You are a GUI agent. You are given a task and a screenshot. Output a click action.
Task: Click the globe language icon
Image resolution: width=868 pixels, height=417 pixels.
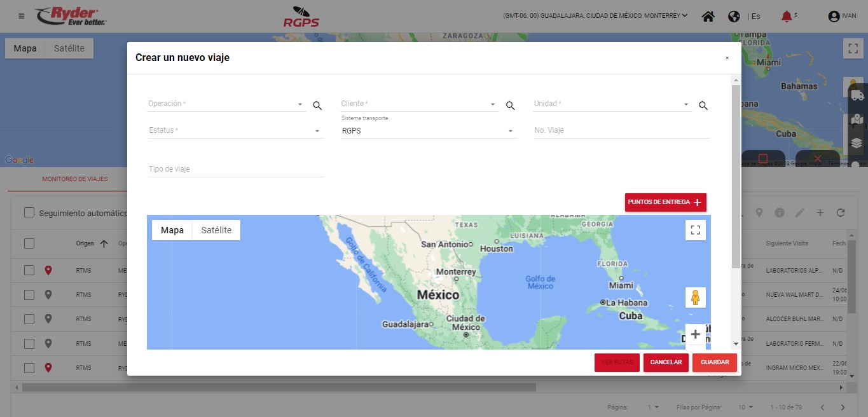pyautogui.click(x=734, y=17)
